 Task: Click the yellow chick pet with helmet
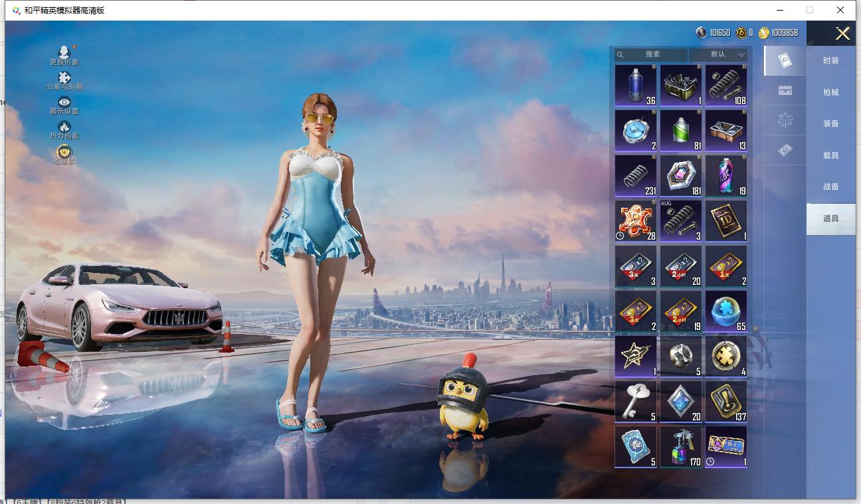point(463,396)
